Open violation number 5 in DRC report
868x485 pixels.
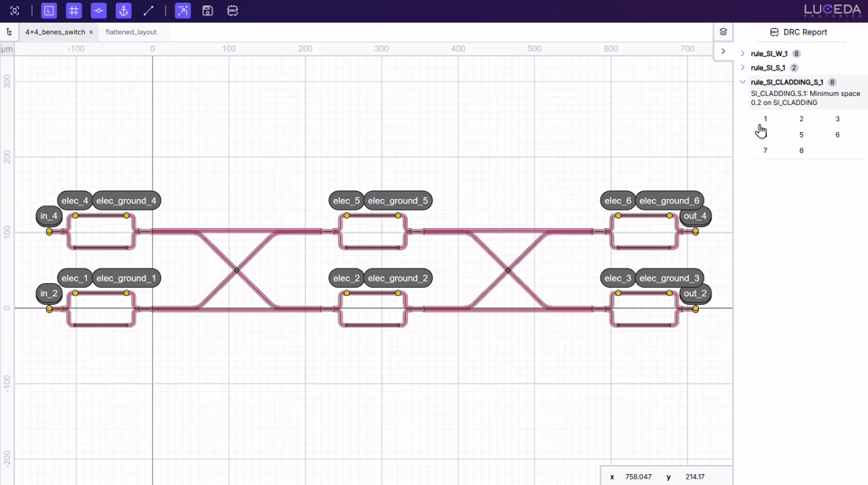click(801, 135)
